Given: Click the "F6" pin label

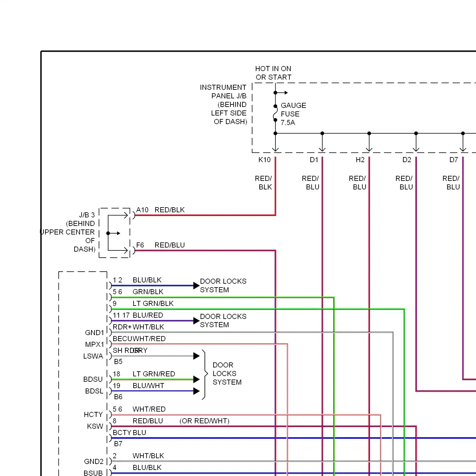Looking at the screenshot, I should tap(140, 245).
